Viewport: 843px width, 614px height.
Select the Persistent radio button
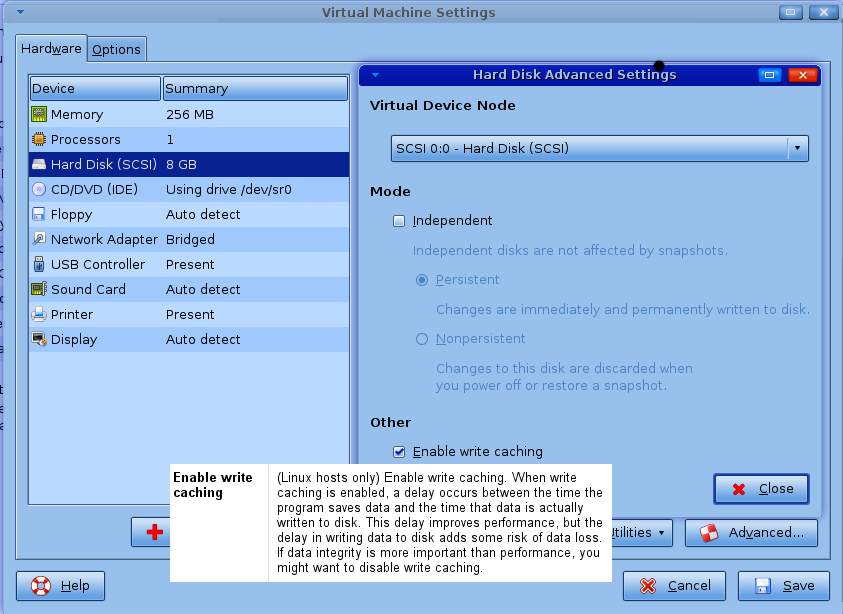[422, 280]
